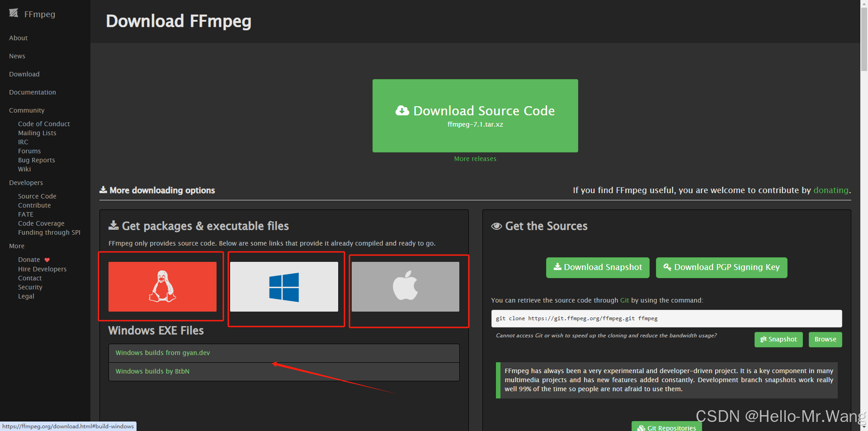
Task: Open News in the sidebar
Action: pos(17,56)
